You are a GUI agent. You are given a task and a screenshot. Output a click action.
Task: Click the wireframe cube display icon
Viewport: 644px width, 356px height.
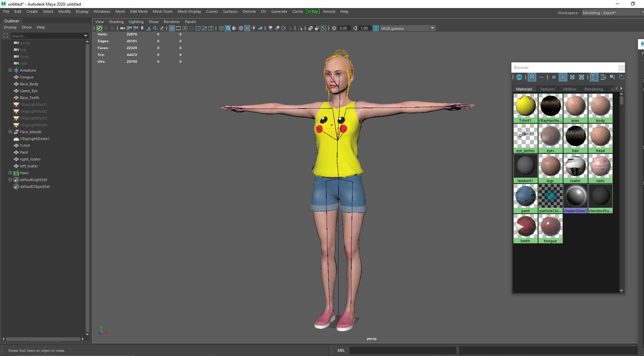pyautogui.click(x=221, y=28)
